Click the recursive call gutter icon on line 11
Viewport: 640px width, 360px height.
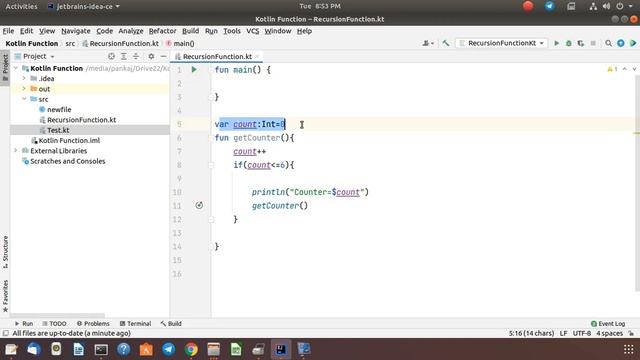pyautogui.click(x=199, y=205)
